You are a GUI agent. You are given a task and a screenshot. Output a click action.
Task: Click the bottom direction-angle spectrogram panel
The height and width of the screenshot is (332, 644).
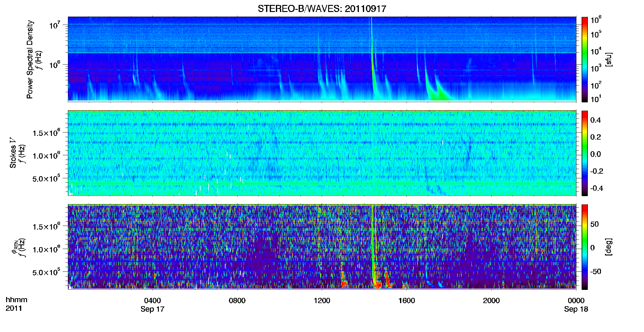click(x=322, y=247)
